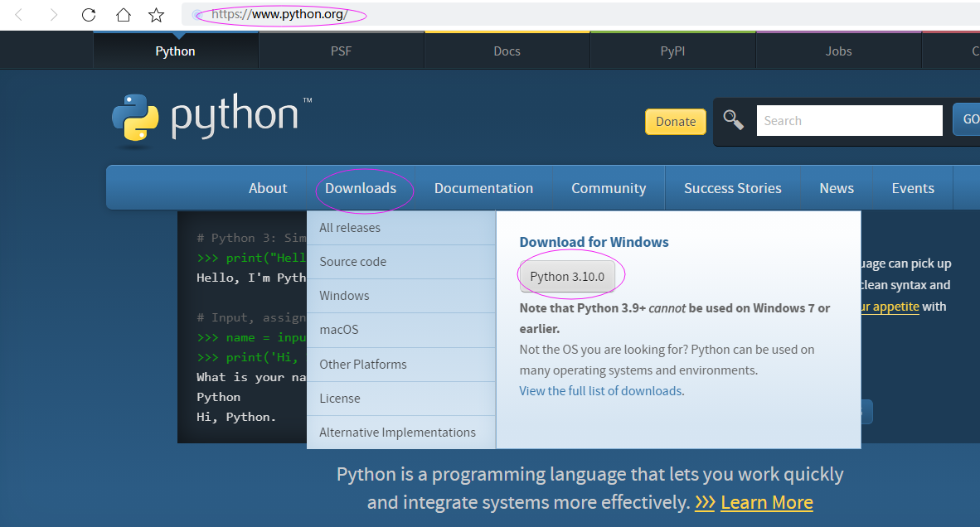The height and width of the screenshot is (527, 980).
Task: Expand the Community navigation menu
Action: pos(609,189)
